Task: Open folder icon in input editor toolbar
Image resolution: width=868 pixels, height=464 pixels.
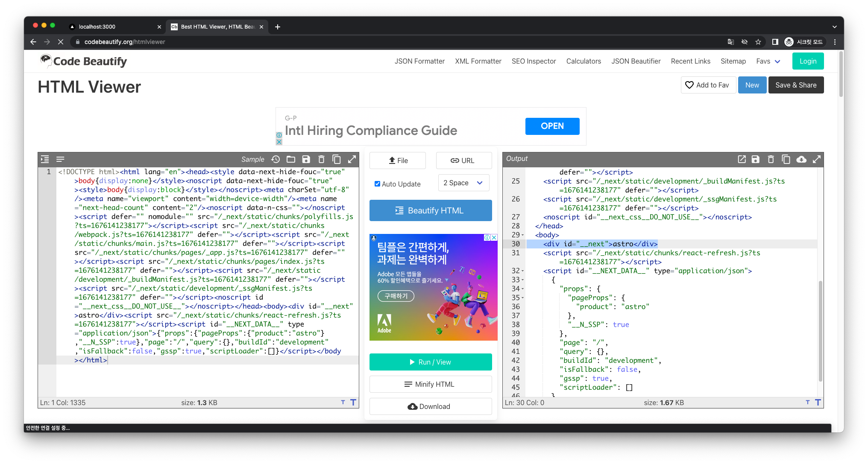Action: click(x=291, y=159)
